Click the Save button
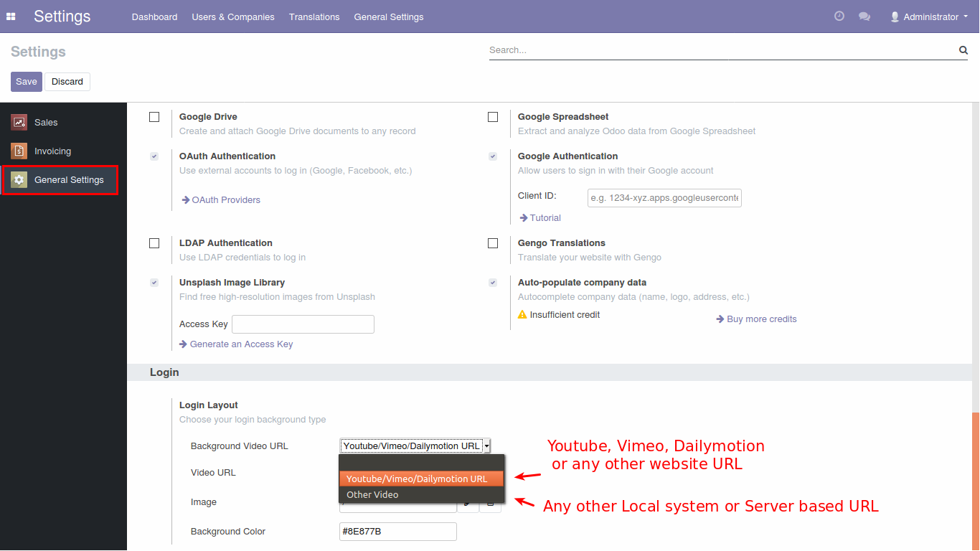 coord(27,82)
